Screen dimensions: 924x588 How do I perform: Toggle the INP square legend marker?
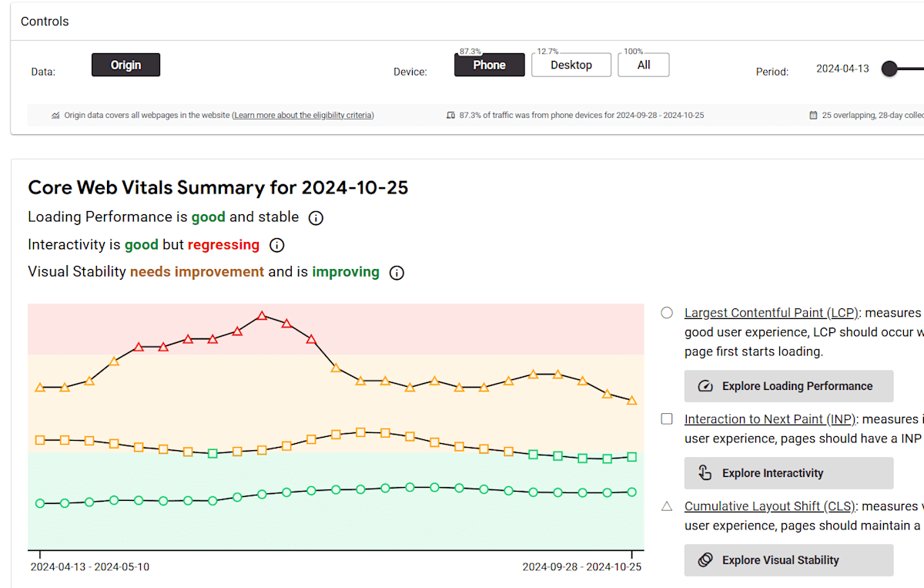click(667, 419)
